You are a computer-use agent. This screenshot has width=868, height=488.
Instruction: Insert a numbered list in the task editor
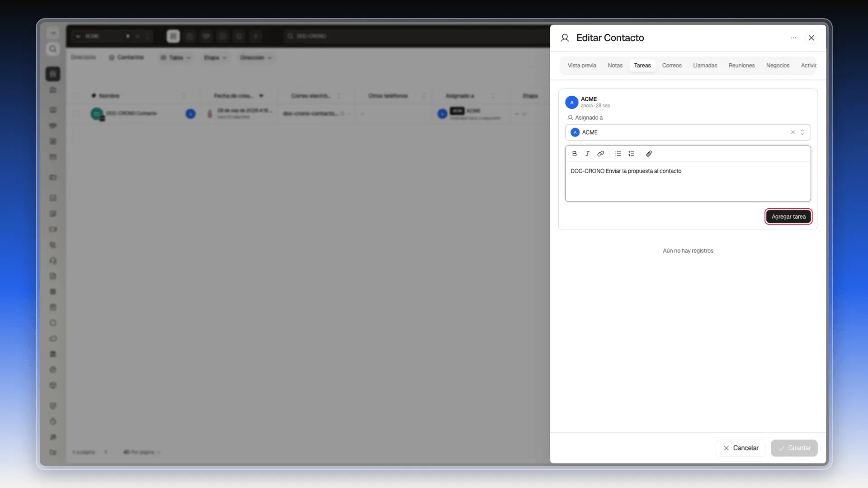coord(631,154)
